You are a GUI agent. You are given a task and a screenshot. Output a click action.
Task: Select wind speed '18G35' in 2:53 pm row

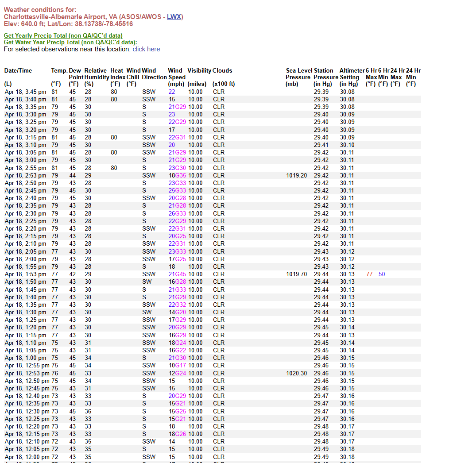[177, 176]
